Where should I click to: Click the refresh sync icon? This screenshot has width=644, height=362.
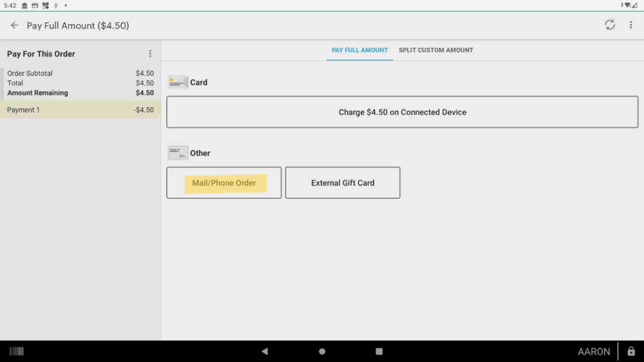pos(609,25)
